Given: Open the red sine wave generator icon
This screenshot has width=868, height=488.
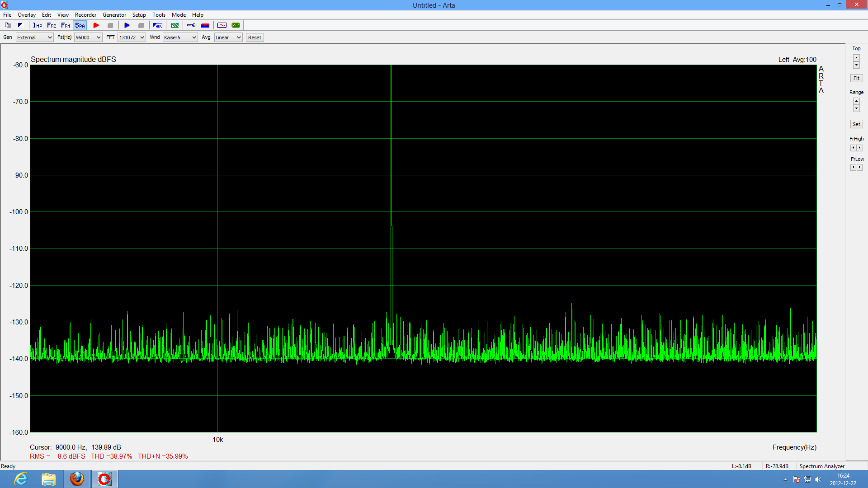Looking at the screenshot, I should point(222,25).
